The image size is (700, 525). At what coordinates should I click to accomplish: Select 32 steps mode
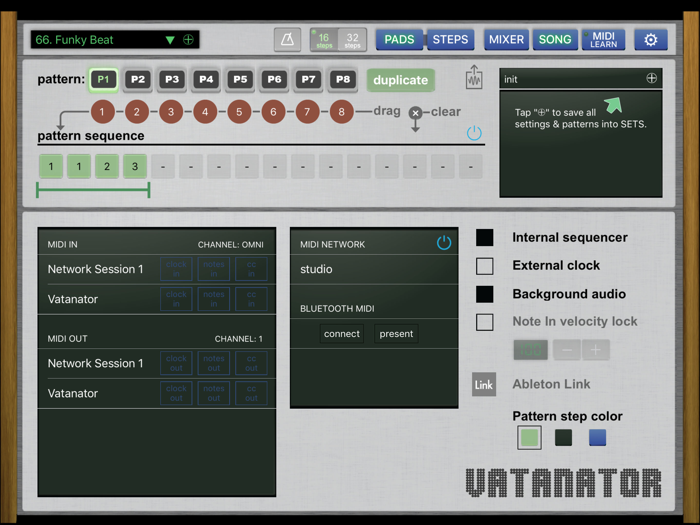352,40
